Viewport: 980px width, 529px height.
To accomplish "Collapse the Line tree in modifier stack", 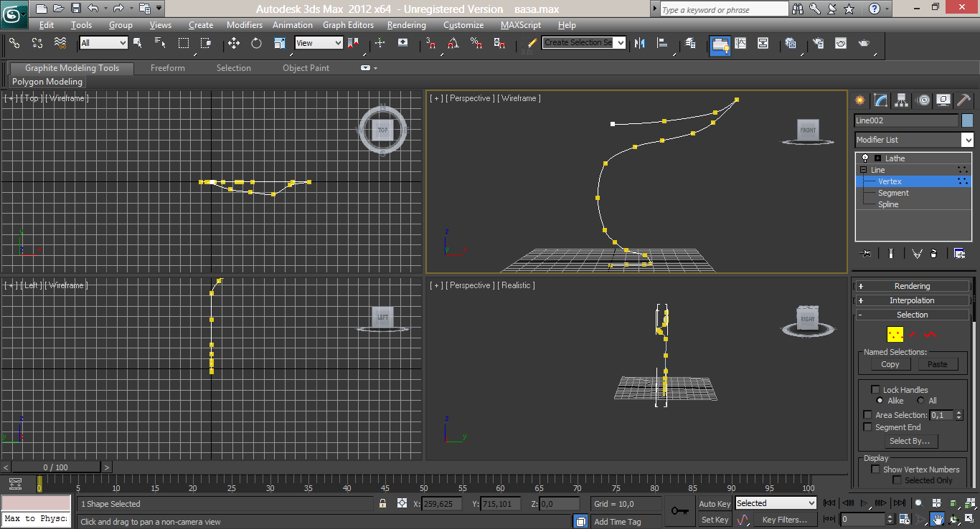I will 864,170.
